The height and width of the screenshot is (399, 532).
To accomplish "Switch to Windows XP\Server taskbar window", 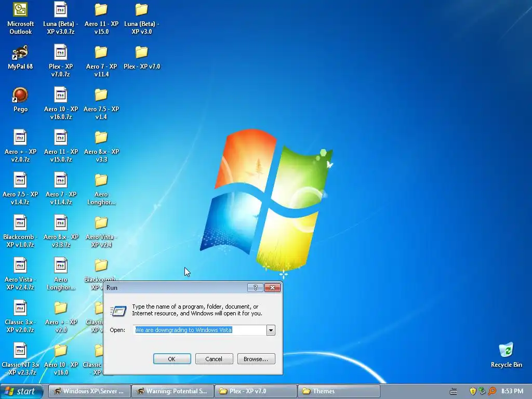I will (x=89, y=391).
